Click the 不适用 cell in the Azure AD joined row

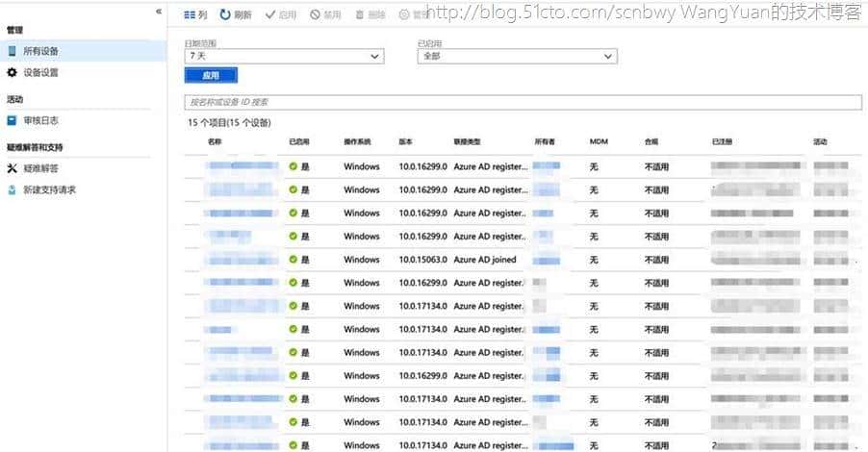656,260
